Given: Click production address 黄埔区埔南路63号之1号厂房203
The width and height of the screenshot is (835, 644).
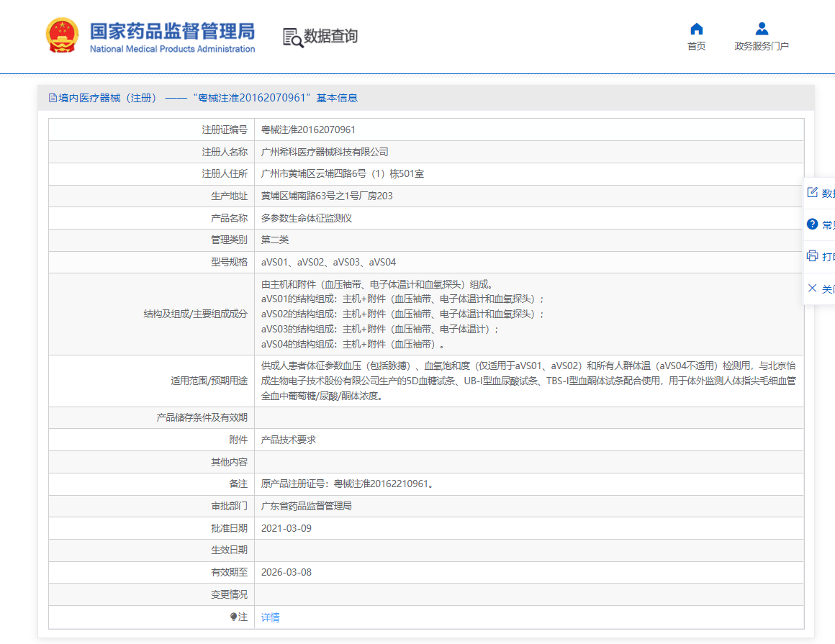Looking at the screenshot, I should pyautogui.click(x=327, y=196).
